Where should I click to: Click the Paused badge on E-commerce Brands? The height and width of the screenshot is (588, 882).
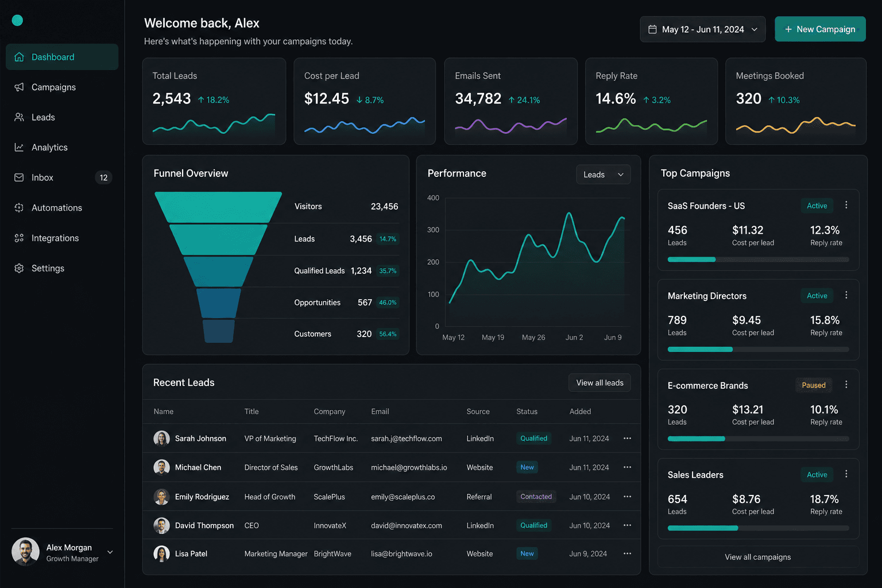814,385
